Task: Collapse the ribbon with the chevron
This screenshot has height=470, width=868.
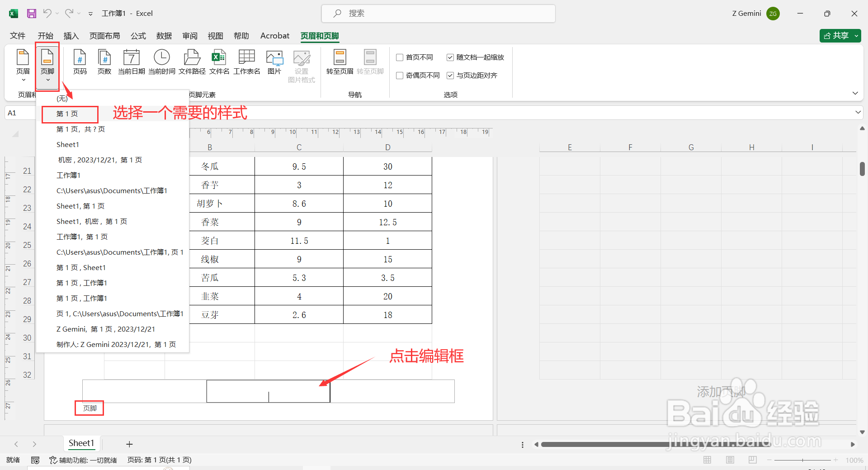Action: click(x=855, y=93)
